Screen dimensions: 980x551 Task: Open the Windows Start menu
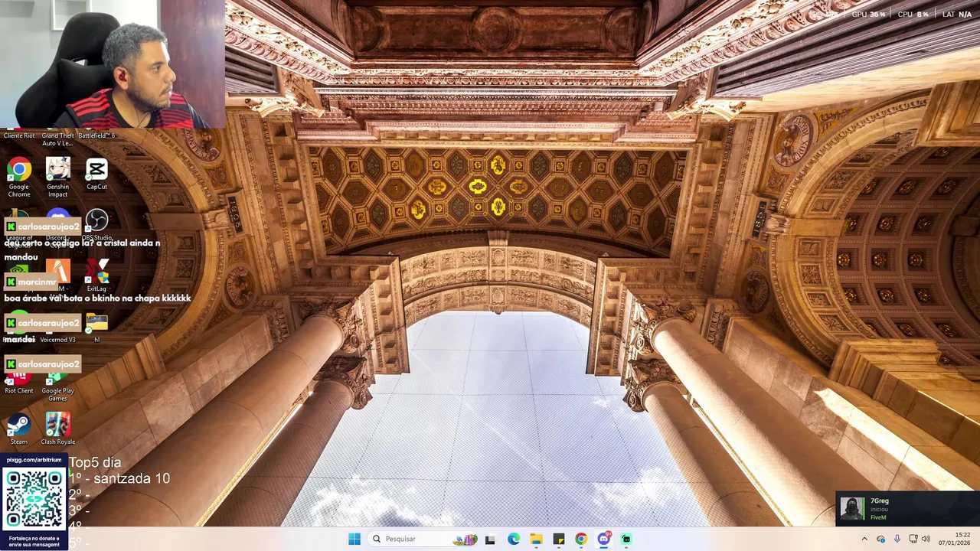click(354, 539)
